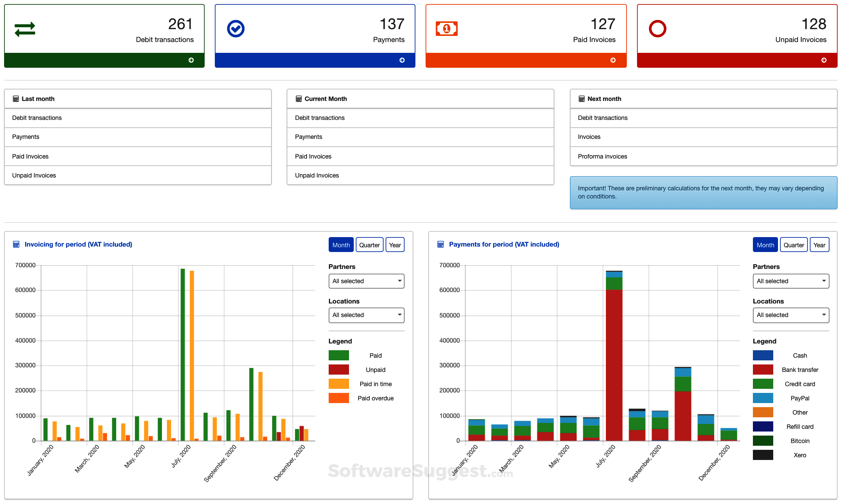The width and height of the screenshot is (841, 504).
Task: Open the Locations dropdown in the Invoicing panel
Action: pyautogui.click(x=366, y=315)
